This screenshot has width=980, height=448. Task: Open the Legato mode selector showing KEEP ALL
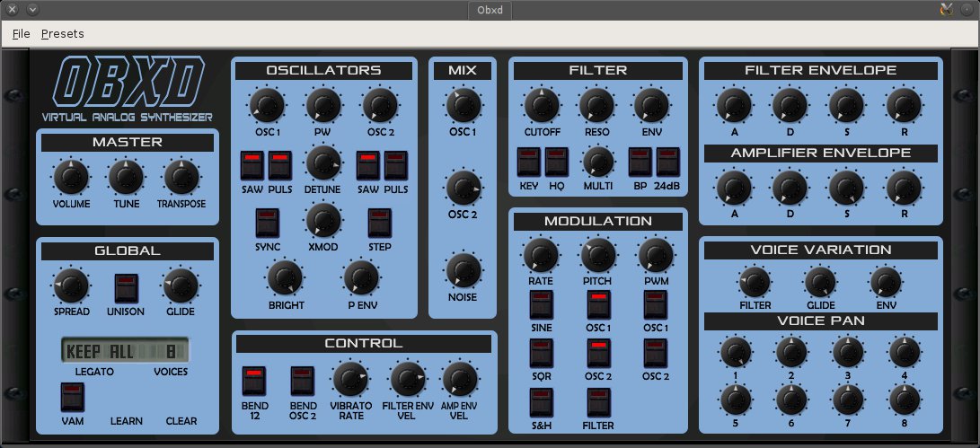[x=96, y=351]
